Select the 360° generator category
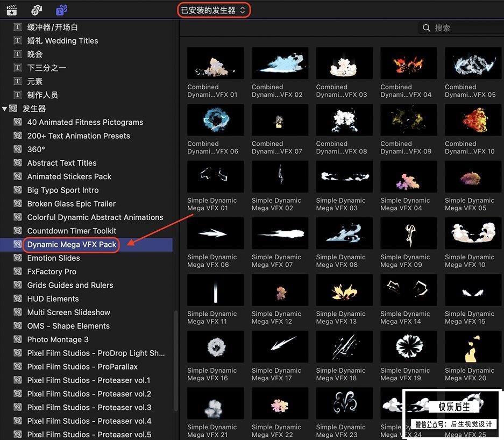 pos(36,150)
